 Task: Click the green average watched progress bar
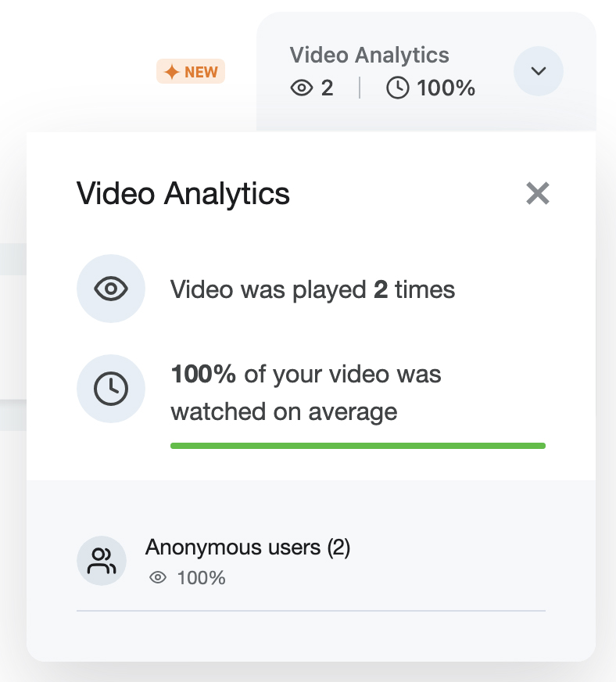357,446
